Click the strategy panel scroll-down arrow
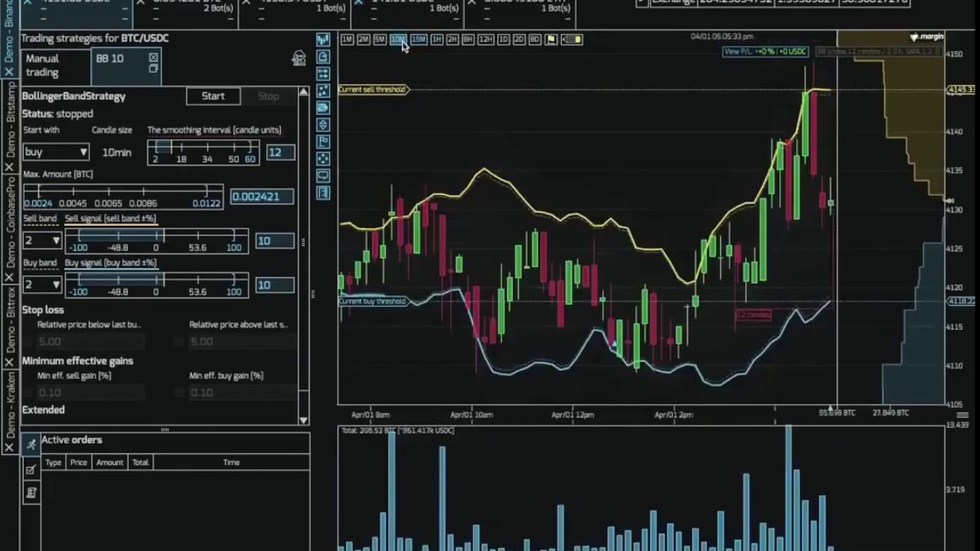980x551 pixels. point(304,419)
